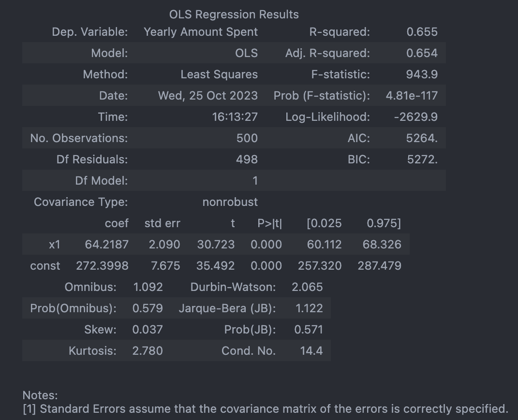Click the AIC value 5264.
Image resolution: width=518 pixels, height=420 pixels.
pyautogui.click(x=422, y=138)
